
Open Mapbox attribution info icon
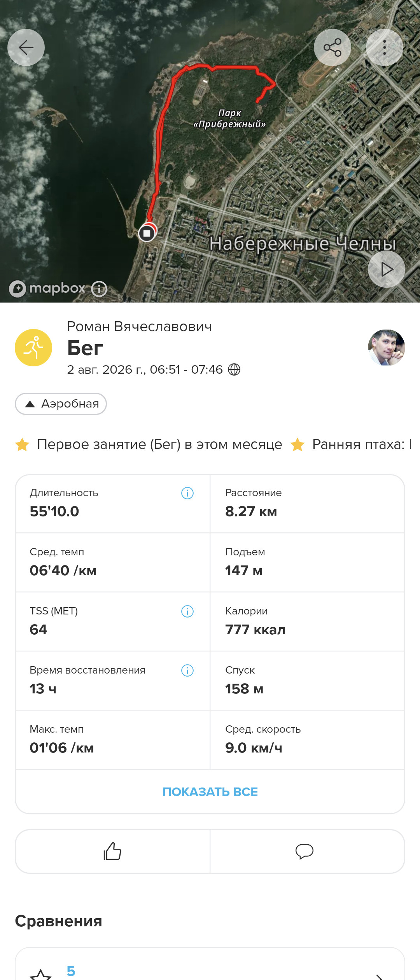pyautogui.click(x=99, y=289)
